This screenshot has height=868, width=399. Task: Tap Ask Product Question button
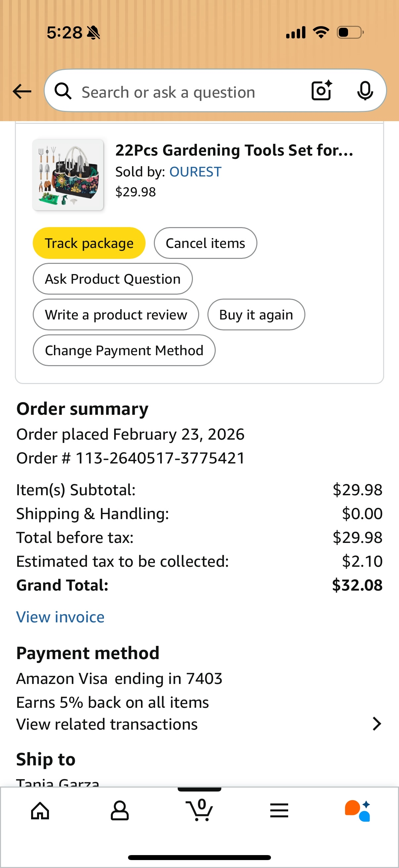point(112,279)
